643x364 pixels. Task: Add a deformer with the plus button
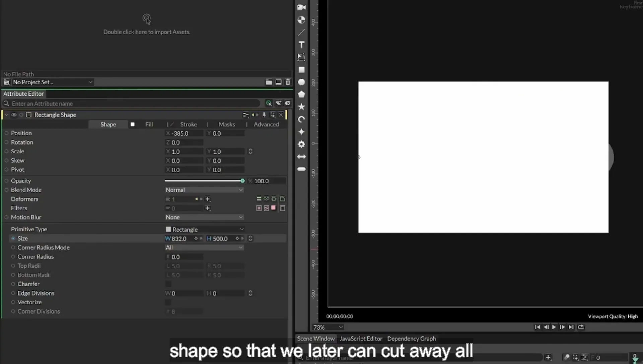(208, 199)
